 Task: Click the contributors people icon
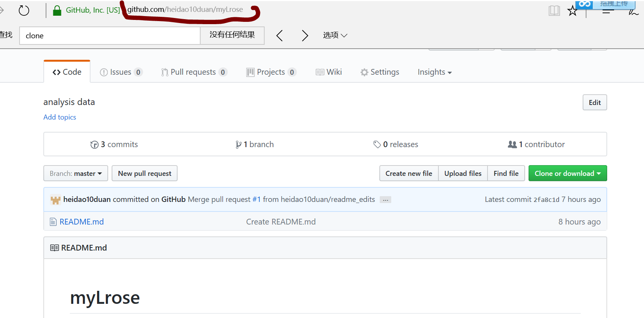click(x=512, y=144)
